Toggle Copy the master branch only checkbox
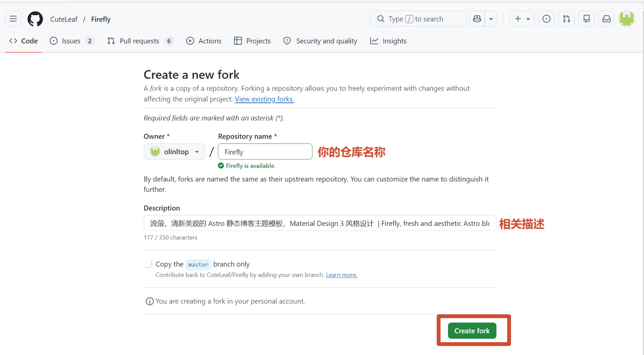Viewport: 644px width, 355px height. (148, 264)
